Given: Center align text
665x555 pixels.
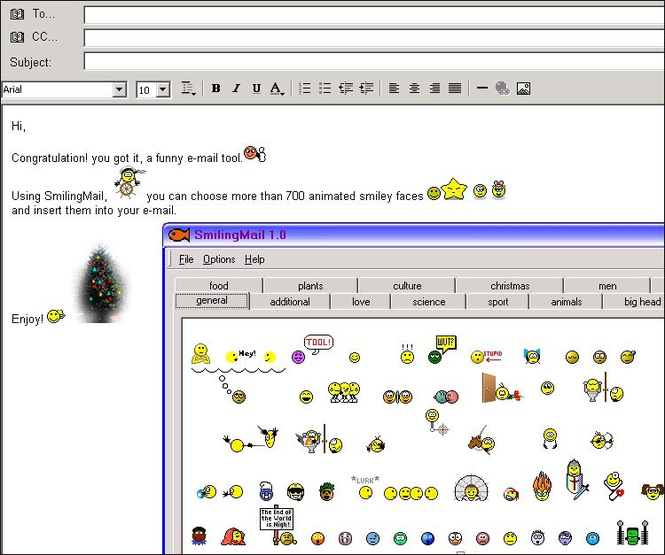Looking at the screenshot, I should [x=414, y=88].
